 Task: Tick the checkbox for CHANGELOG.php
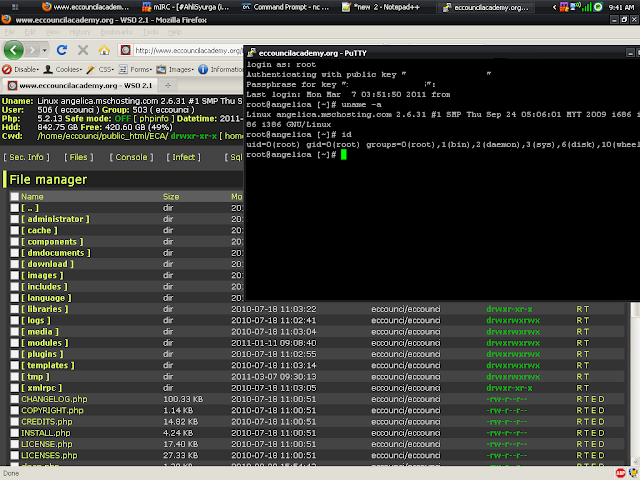click(15, 399)
